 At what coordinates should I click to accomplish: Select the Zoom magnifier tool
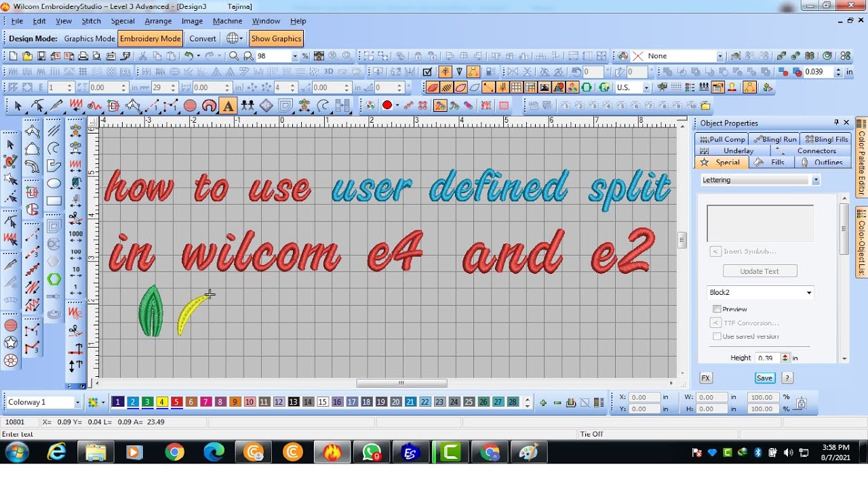pos(234,56)
